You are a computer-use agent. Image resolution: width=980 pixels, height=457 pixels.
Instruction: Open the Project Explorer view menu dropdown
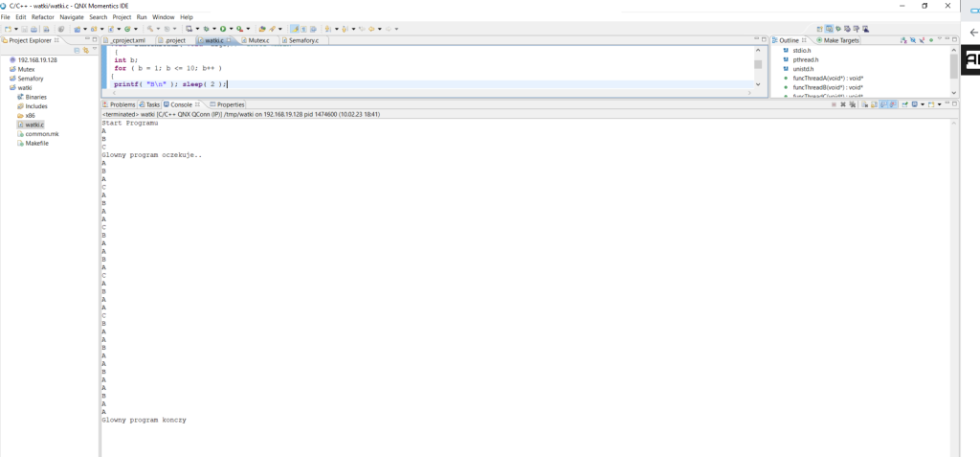[x=94, y=50]
